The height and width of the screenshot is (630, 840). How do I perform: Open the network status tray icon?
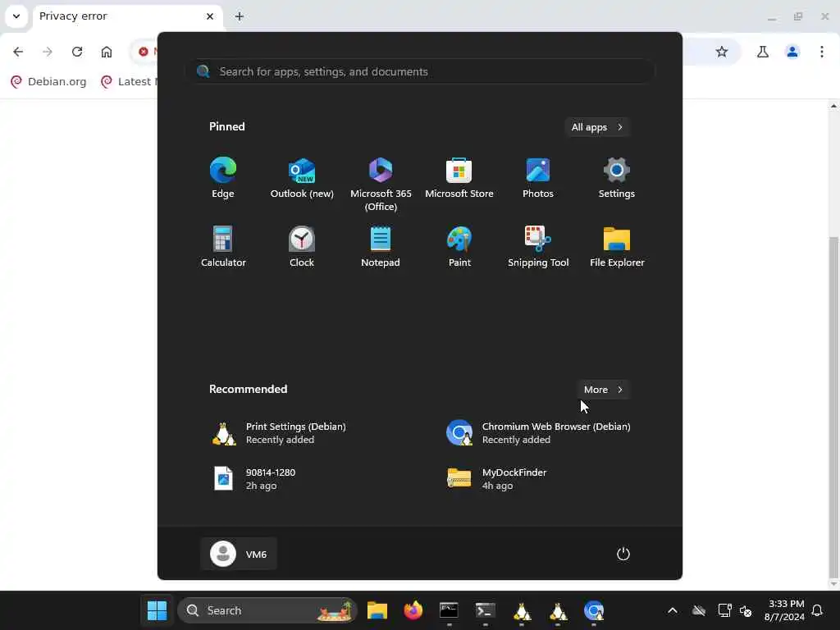[x=724, y=610]
